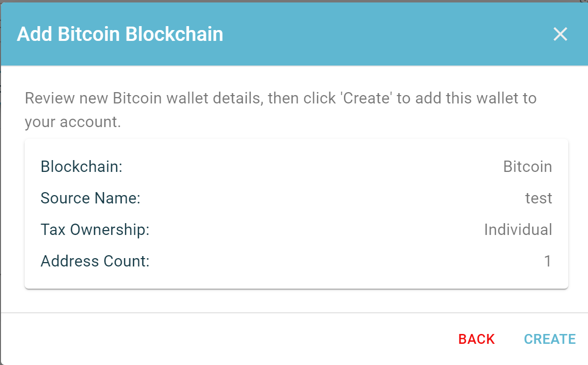Close the Add Bitcoin Blockchain dialog

(x=560, y=34)
